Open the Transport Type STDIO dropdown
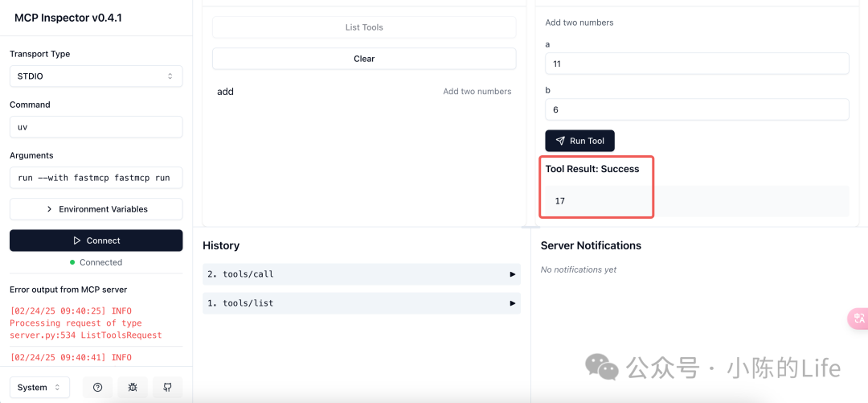Image resolution: width=868 pixels, height=403 pixels. click(x=96, y=76)
